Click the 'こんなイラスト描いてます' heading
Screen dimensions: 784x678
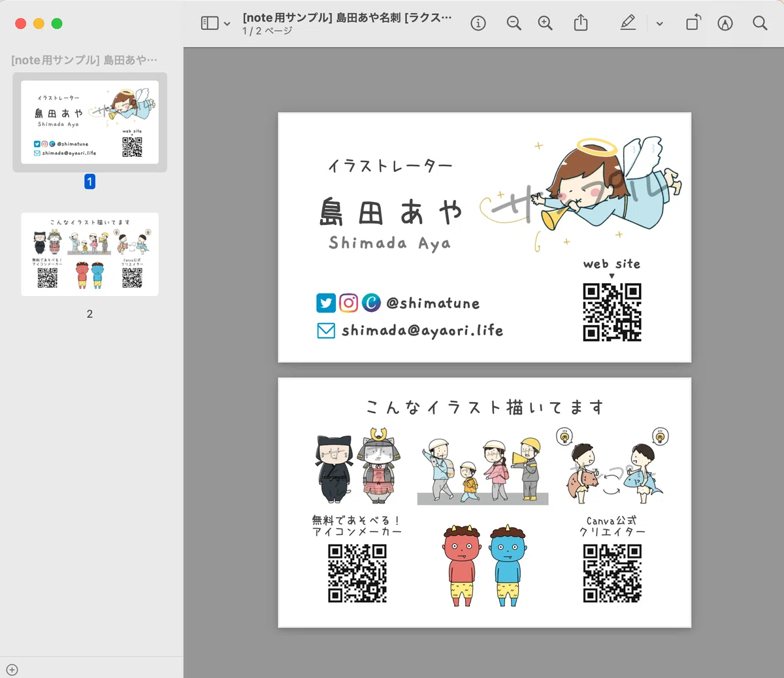(x=484, y=407)
